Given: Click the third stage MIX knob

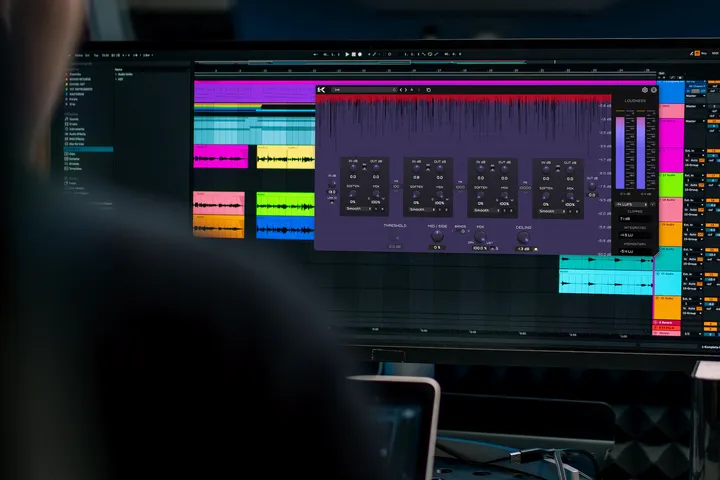Looking at the screenshot, I should click(x=504, y=196).
